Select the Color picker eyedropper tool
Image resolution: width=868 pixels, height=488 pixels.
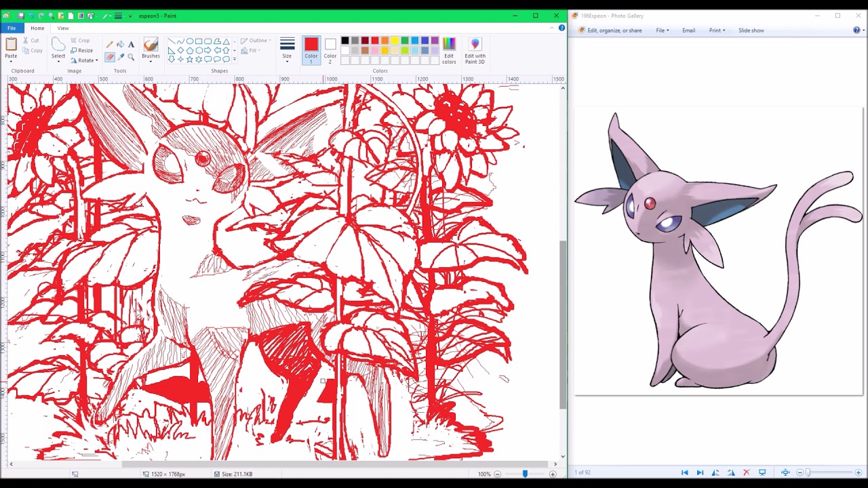pos(120,57)
